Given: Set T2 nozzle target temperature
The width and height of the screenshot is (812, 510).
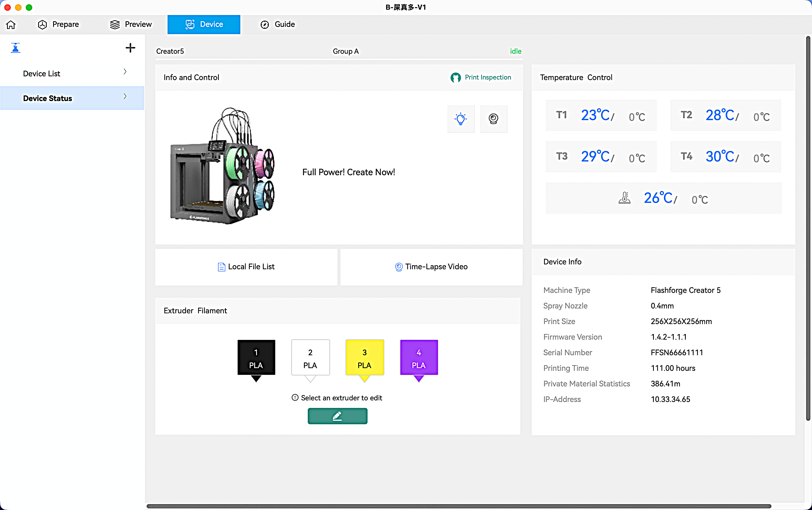Looking at the screenshot, I should pos(762,117).
